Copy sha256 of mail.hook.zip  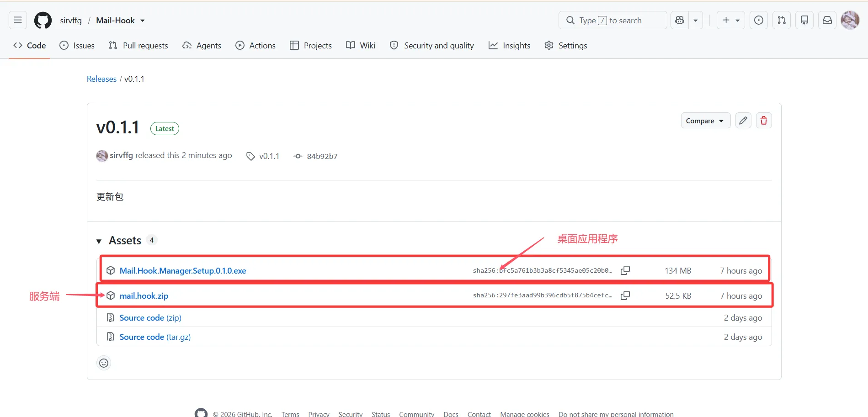pyautogui.click(x=625, y=296)
